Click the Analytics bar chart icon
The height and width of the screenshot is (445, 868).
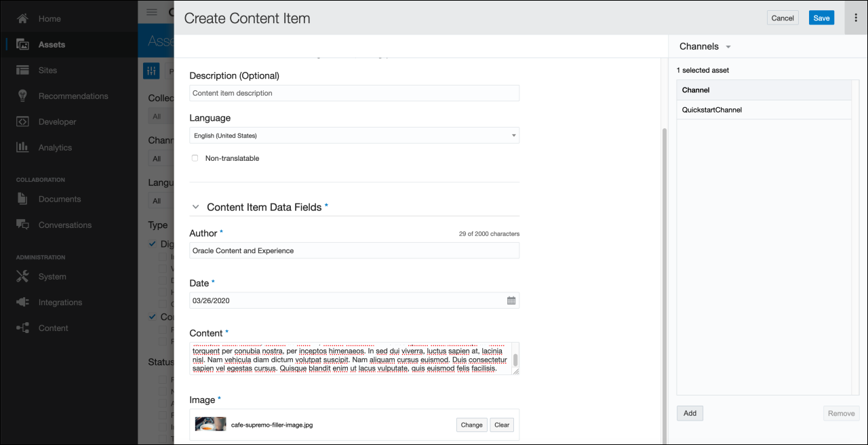pyautogui.click(x=22, y=147)
